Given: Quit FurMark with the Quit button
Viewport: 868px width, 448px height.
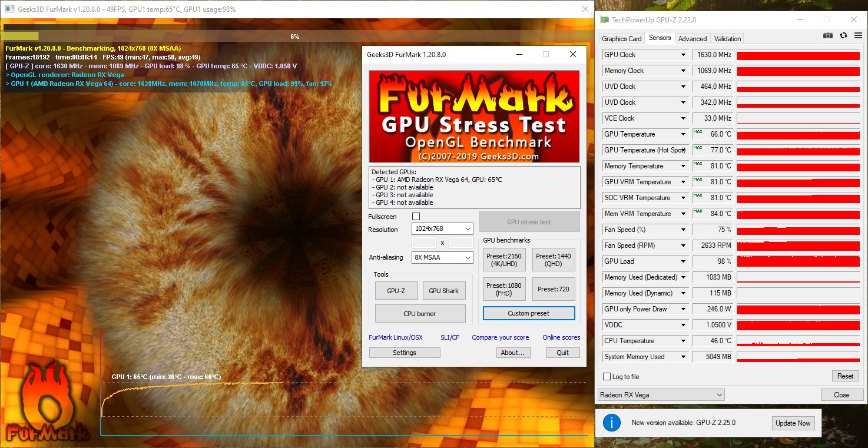Looking at the screenshot, I should coord(563,353).
